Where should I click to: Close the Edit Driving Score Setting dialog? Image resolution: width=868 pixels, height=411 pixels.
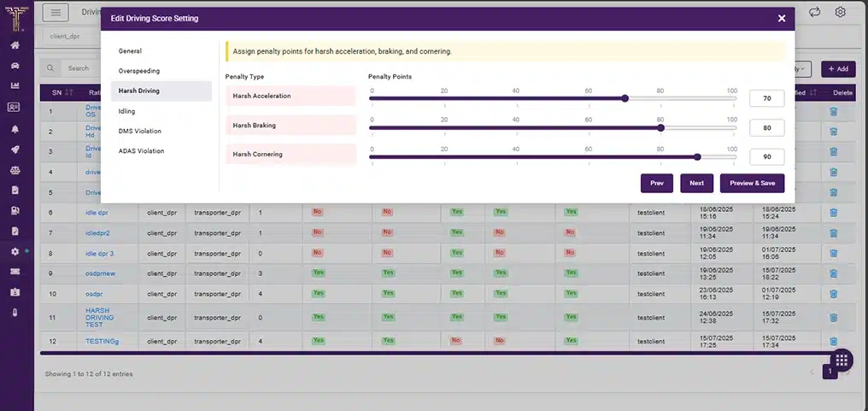pyautogui.click(x=781, y=18)
